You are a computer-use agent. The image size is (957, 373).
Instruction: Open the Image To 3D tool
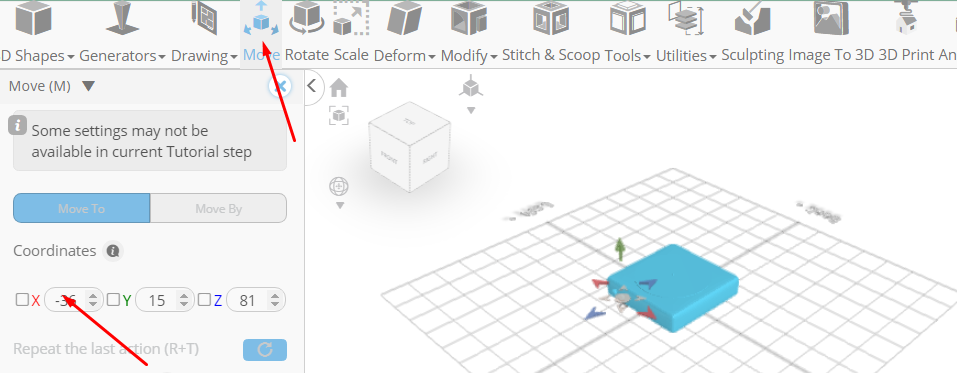831,18
